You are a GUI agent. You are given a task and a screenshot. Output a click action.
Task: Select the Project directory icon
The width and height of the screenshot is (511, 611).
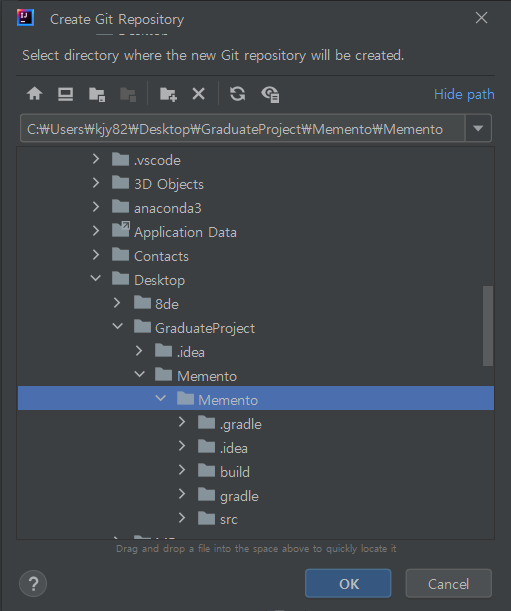(x=97, y=94)
